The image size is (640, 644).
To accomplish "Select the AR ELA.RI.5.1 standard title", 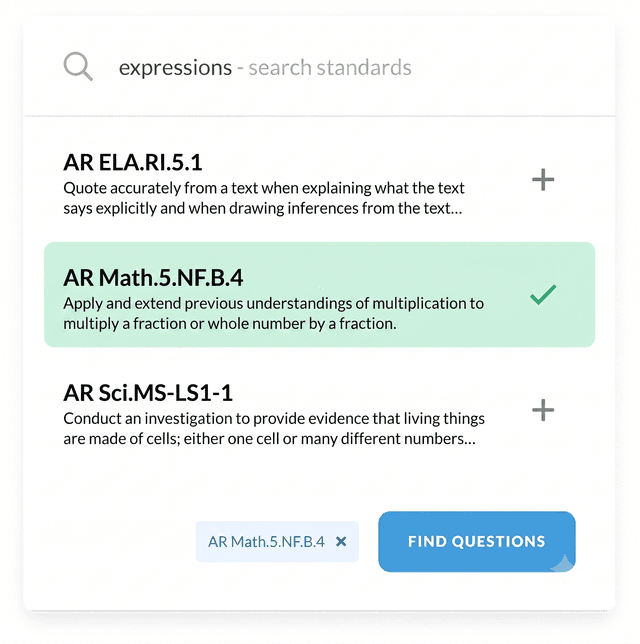I will (133, 162).
